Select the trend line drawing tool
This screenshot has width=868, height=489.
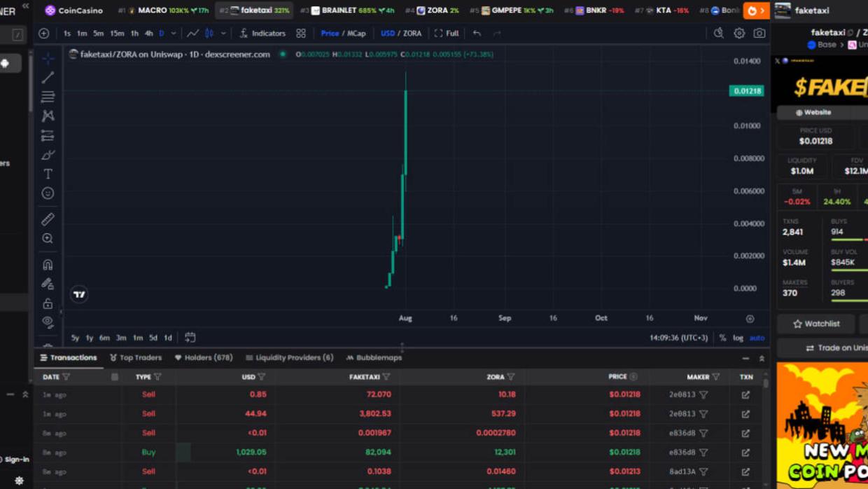click(48, 77)
